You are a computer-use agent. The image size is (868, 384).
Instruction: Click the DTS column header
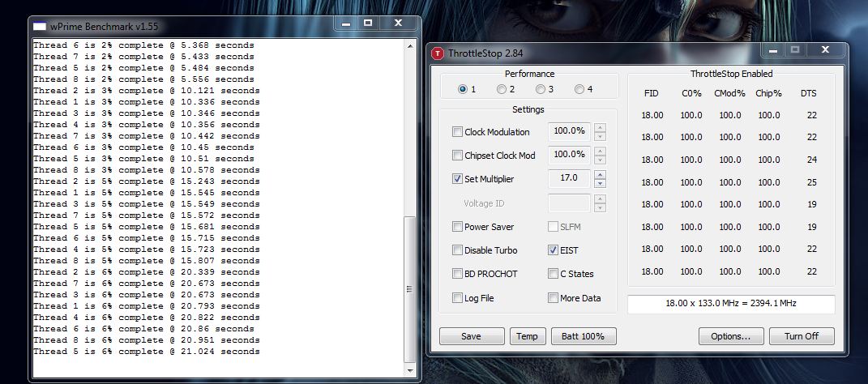click(x=808, y=93)
